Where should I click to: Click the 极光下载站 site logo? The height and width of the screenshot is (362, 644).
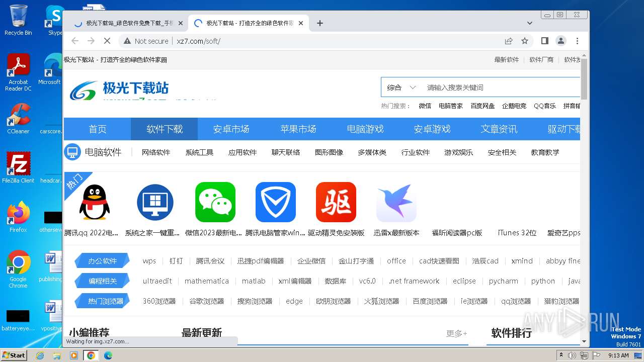(x=119, y=89)
